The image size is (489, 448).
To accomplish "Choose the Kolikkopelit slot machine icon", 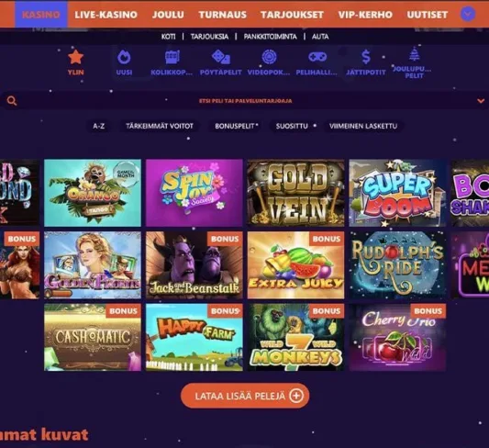I will coord(172,57).
